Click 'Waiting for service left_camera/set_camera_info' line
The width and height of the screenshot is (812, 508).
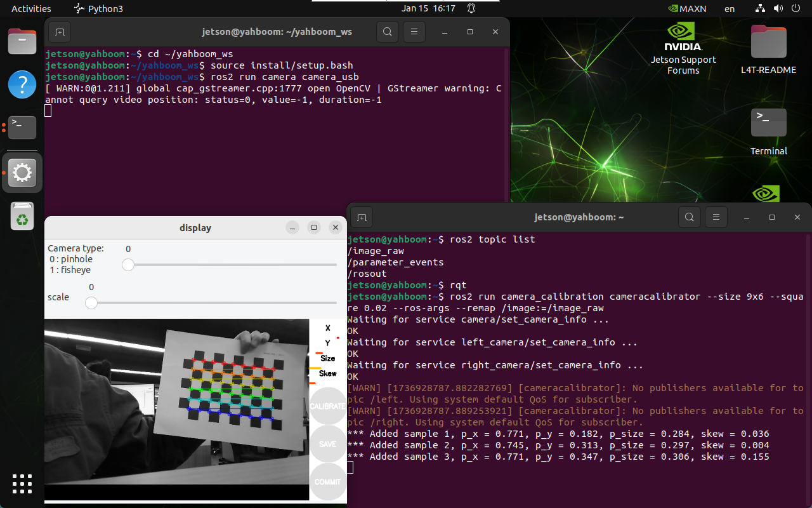pos(492,342)
